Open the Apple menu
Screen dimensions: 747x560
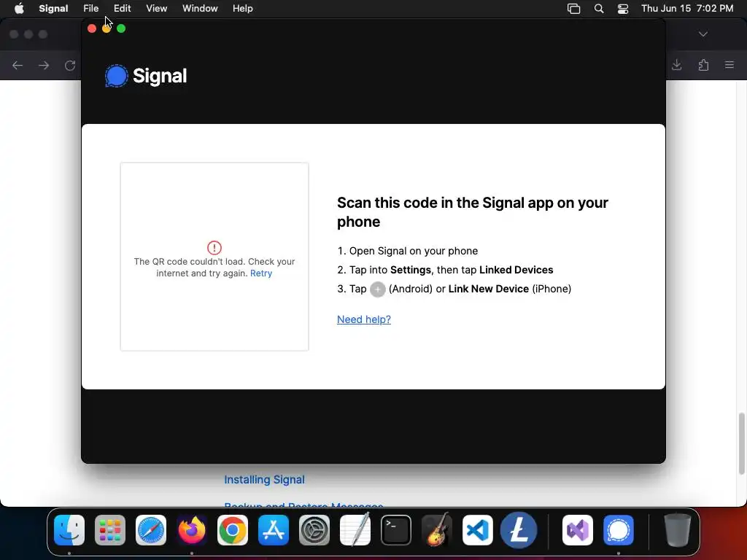pos(19,9)
